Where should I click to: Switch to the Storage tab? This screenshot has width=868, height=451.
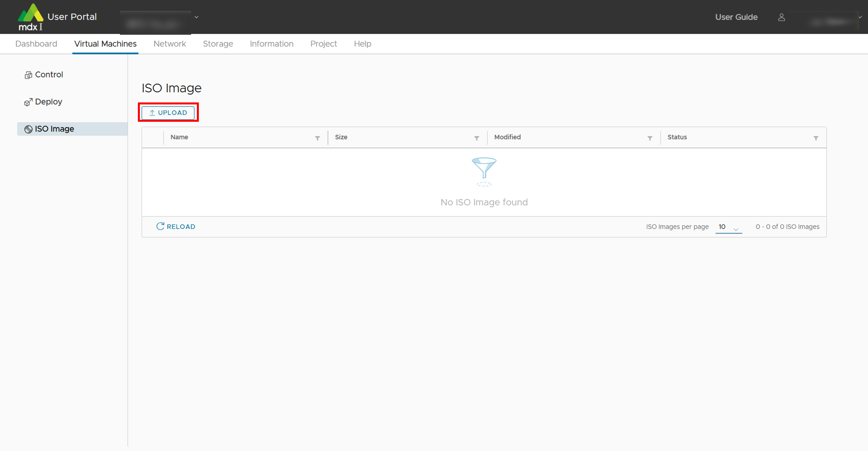point(218,44)
